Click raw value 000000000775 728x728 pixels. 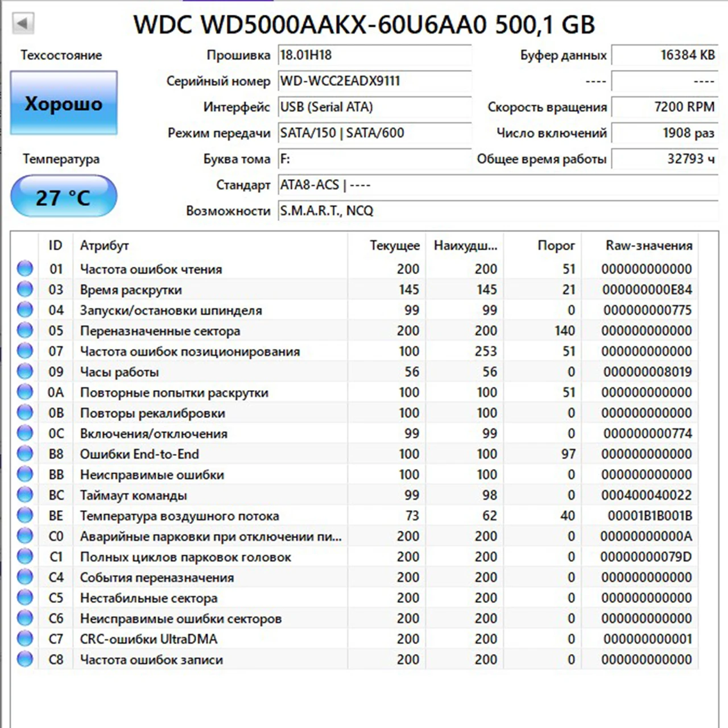tap(648, 310)
